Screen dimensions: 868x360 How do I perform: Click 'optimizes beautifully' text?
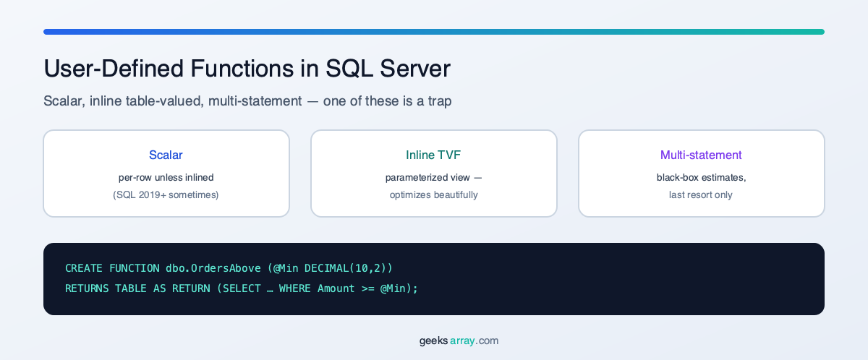[x=433, y=195]
